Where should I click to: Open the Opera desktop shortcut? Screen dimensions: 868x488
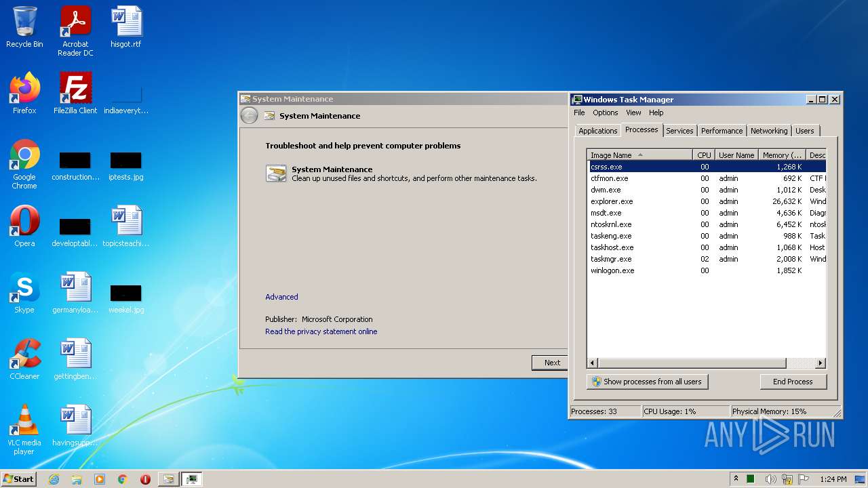click(x=24, y=226)
